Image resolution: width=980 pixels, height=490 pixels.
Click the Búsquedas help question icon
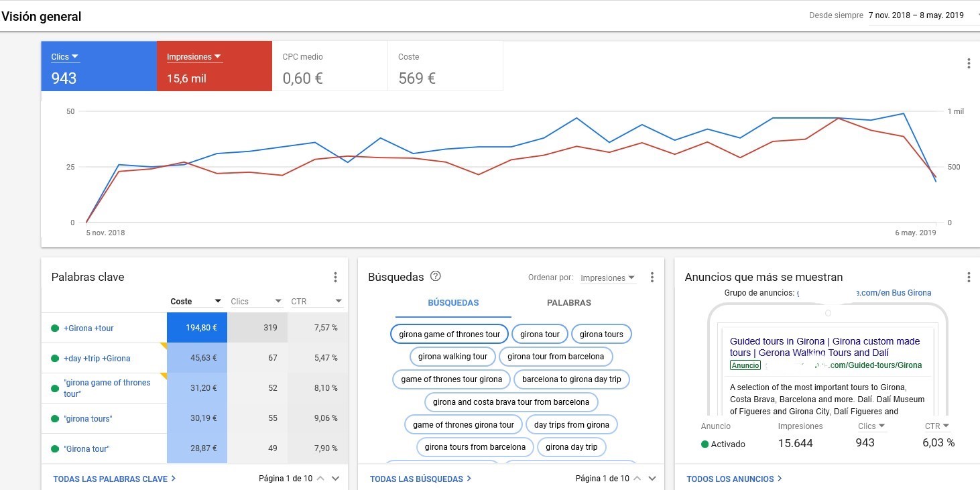point(436,276)
